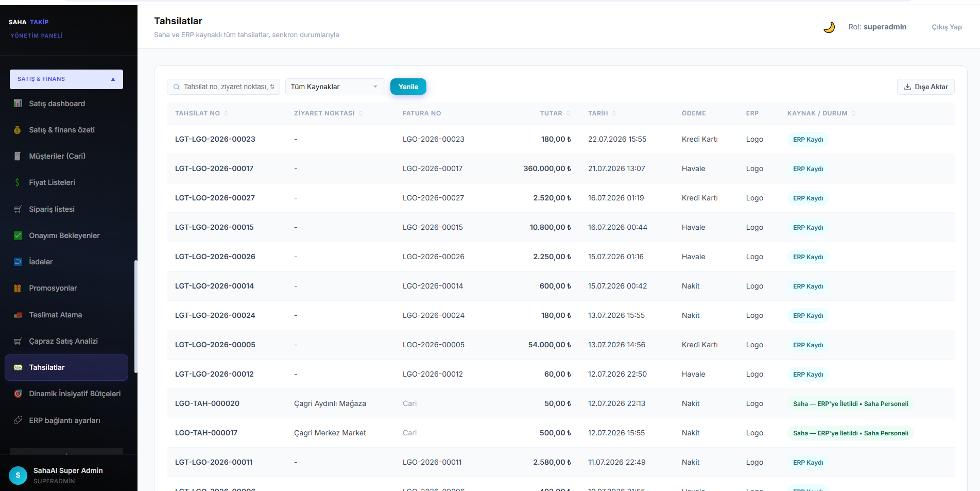Image resolution: width=980 pixels, height=491 pixels.
Task: Click the İadeler return icon
Action: (x=18, y=262)
